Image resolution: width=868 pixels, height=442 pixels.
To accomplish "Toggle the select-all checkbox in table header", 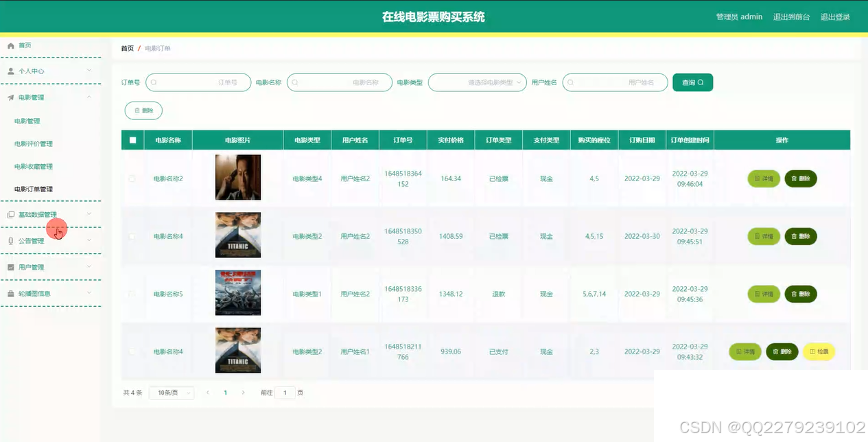I will (132, 139).
